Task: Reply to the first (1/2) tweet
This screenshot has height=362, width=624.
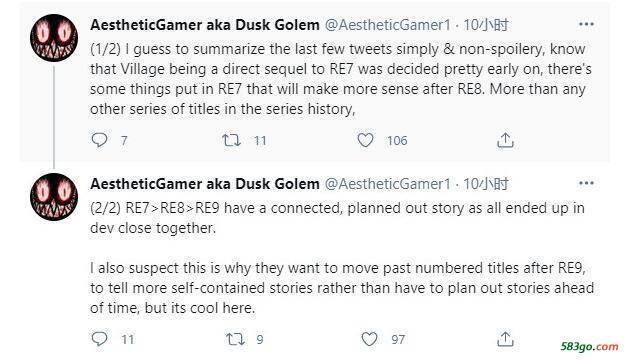Action: click(99, 140)
